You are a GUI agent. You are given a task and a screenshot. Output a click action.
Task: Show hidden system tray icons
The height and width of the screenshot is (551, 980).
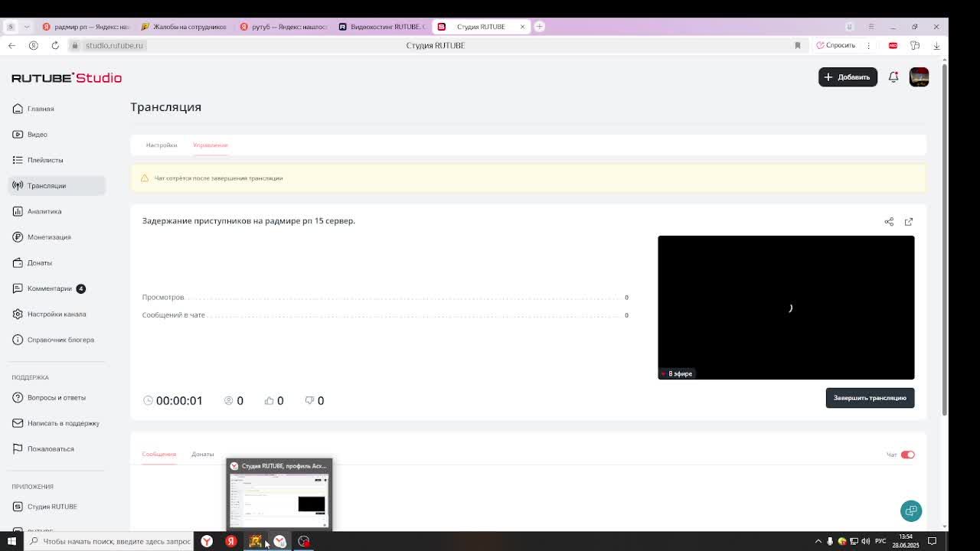click(x=818, y=541)
